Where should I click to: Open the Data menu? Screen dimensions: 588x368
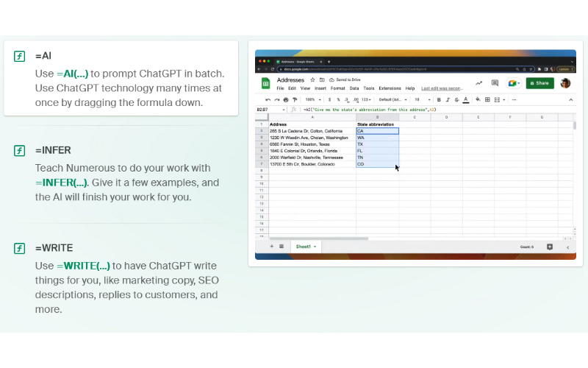[354, 88]
